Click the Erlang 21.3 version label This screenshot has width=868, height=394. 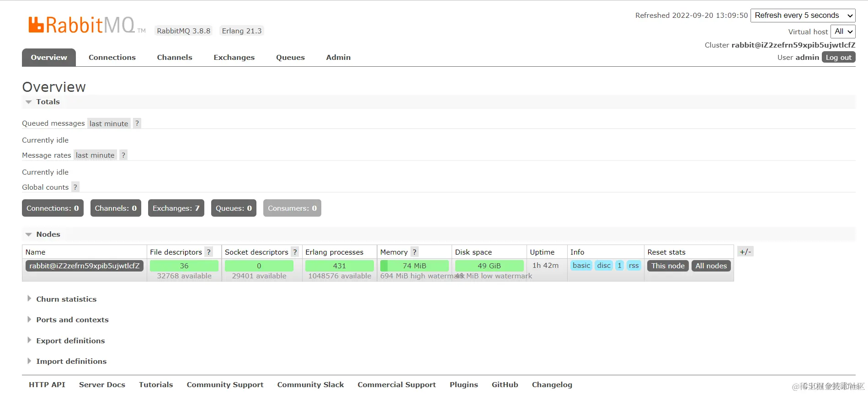[242, 31]
